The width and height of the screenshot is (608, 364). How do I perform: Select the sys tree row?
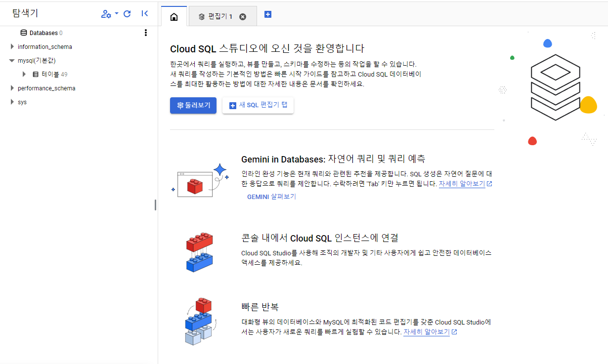click(79, 102)
